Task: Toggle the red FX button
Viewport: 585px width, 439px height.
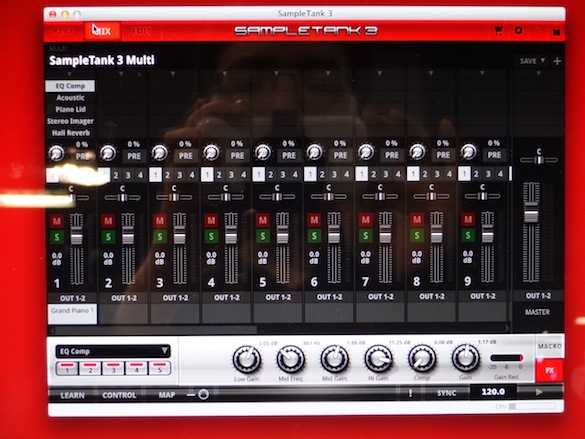Action: [550, 370]
